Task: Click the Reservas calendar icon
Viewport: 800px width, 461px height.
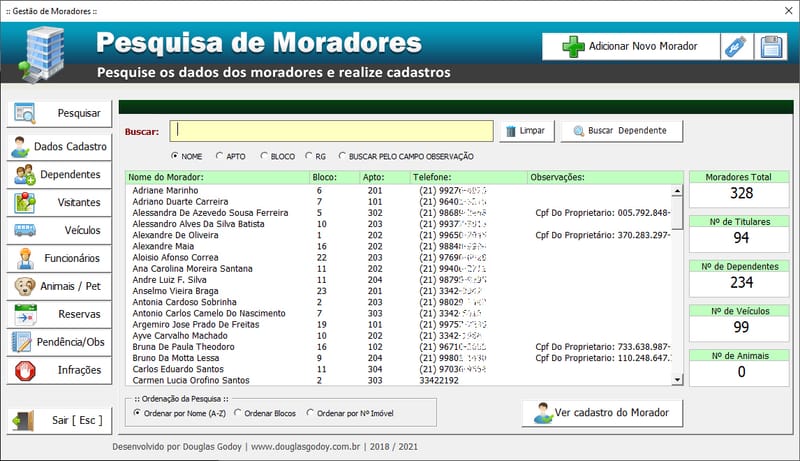Action: pos(26,315)
